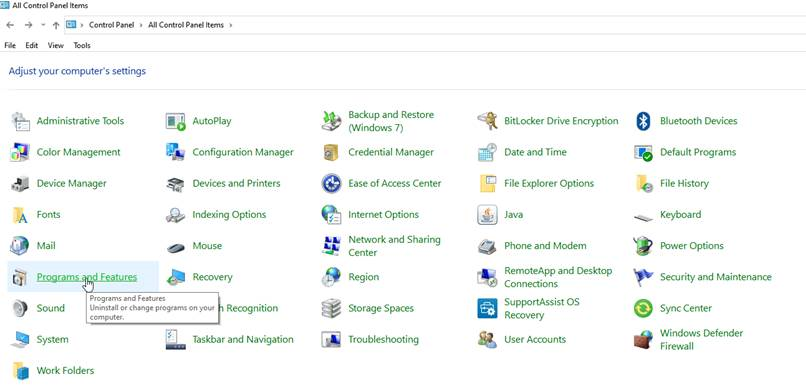Screen dimensions: 806x392
Task: Expand chevron after Control Panel breadcrumb
Action: click(x=140, y=25)
